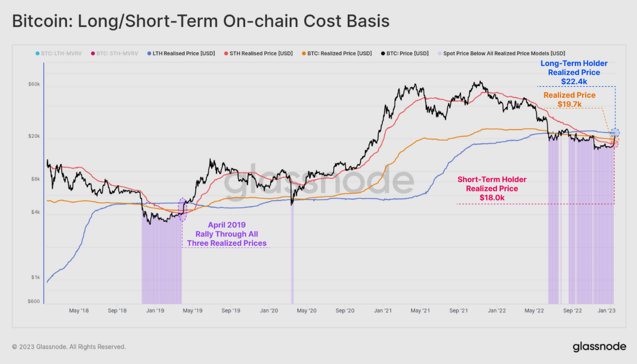Select the Short-Term Holder Realized Price annotation
Screen dimensions: 637x364
tap(492, 188)
